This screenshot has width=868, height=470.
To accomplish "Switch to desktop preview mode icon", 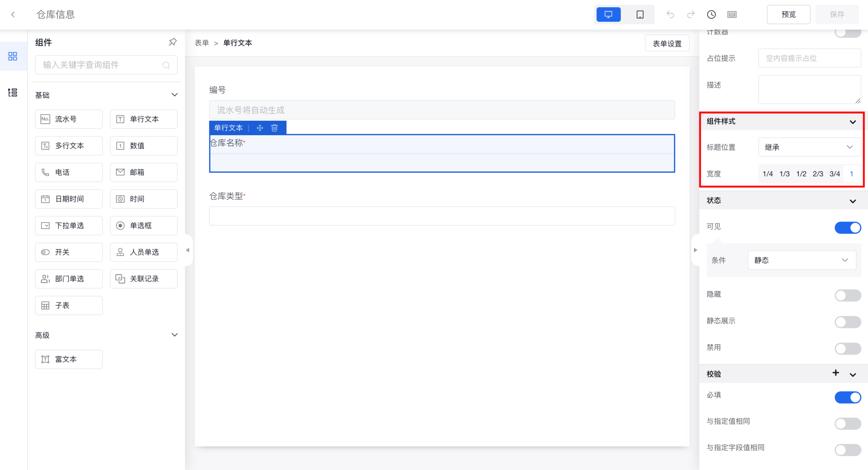I will coord(608,14).
